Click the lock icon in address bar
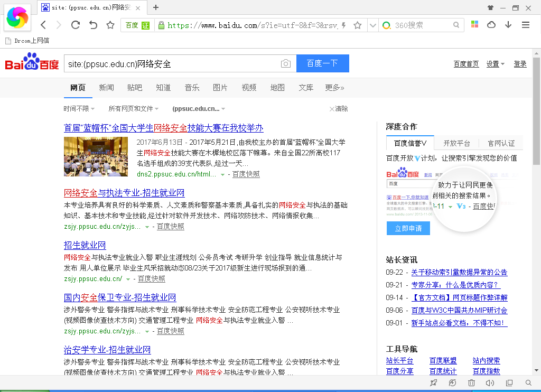Viewport: 541px width, 392px height. [x=161, y=25]
